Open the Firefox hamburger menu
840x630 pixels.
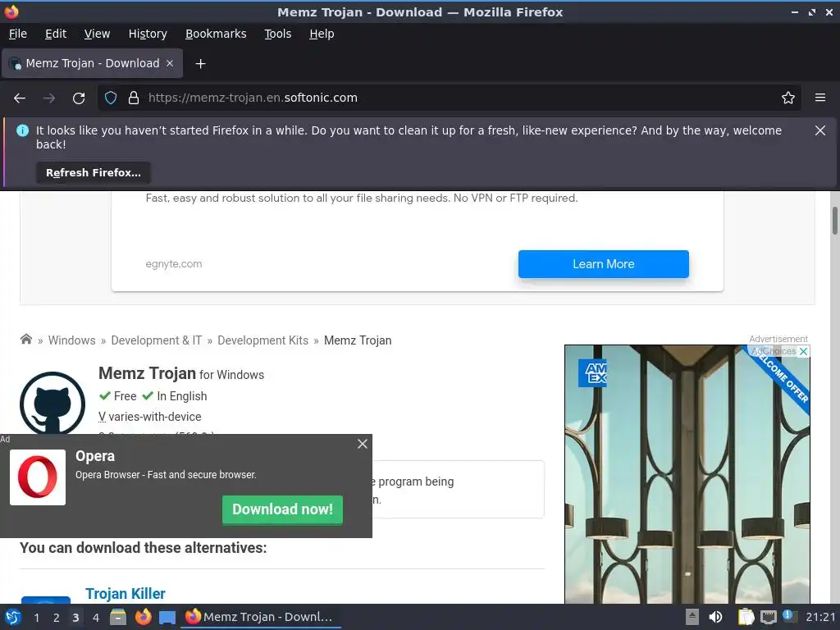point(820,98)
